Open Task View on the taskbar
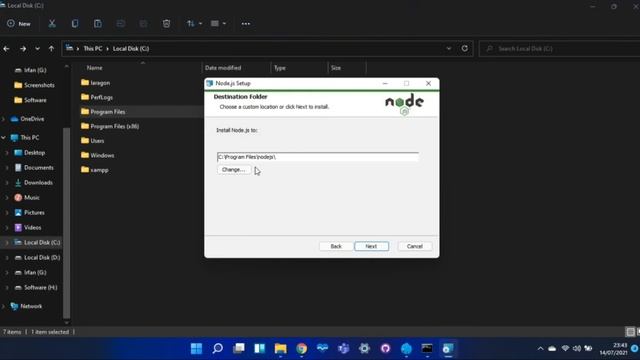This screenshot has width=640, height=360. [x=239, y=349]
